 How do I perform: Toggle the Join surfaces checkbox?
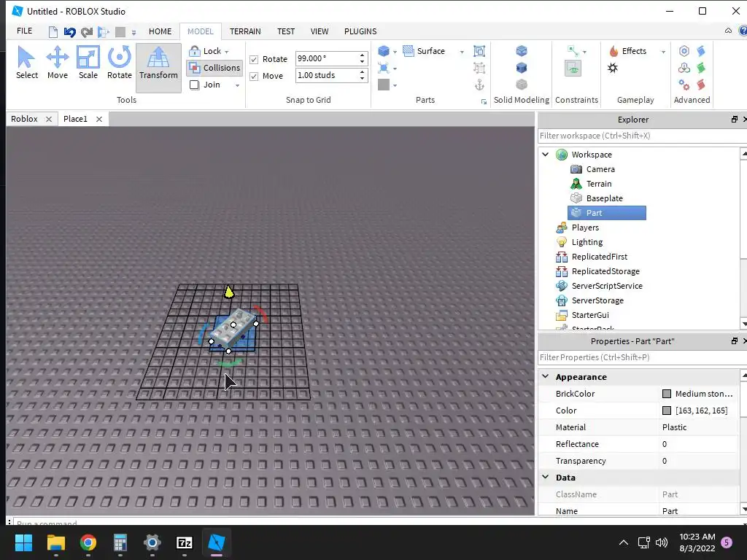[194, 85]
